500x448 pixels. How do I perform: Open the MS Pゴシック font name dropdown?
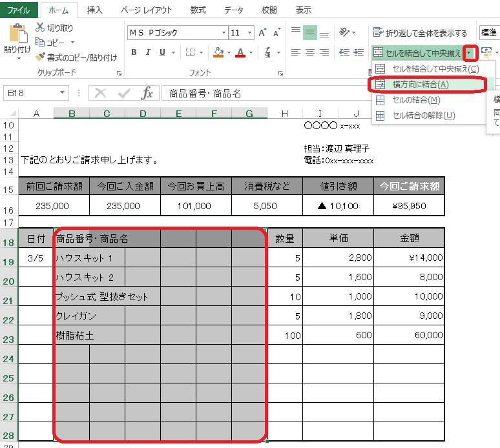pos(224,33)
